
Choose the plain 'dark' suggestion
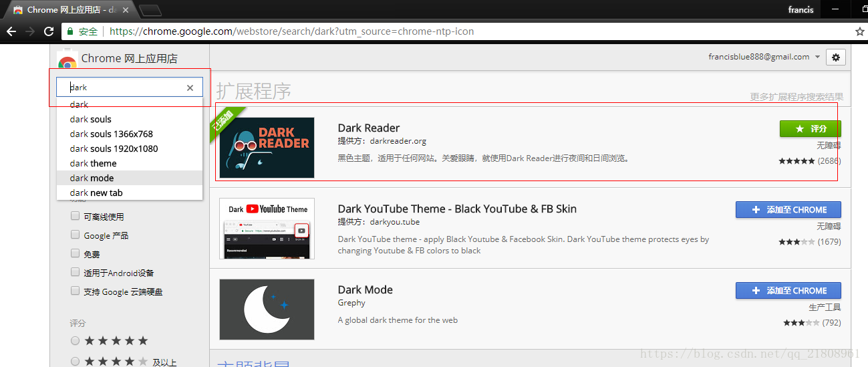(x=129, y=104)
